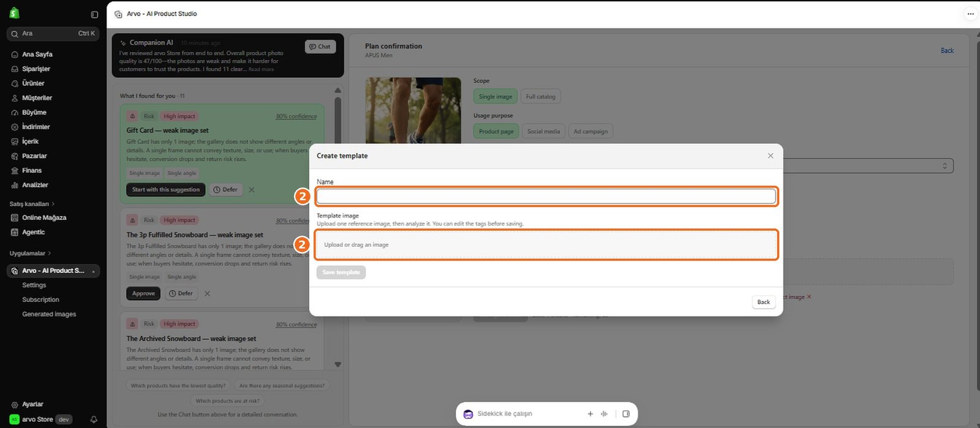Open the dropdown behind the dialog
The width and height of the screenshot is (980, 428).
(869, 166)
